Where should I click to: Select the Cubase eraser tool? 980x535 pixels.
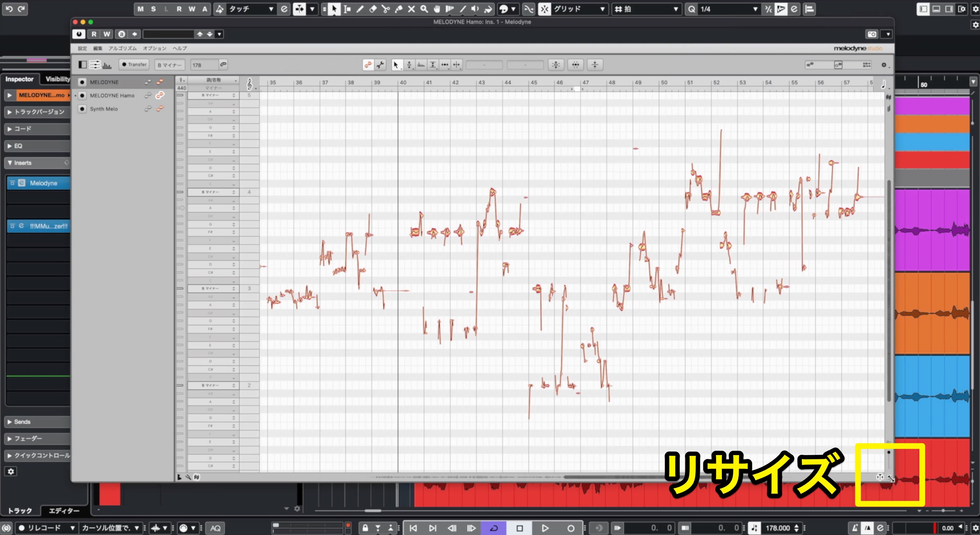372,9
